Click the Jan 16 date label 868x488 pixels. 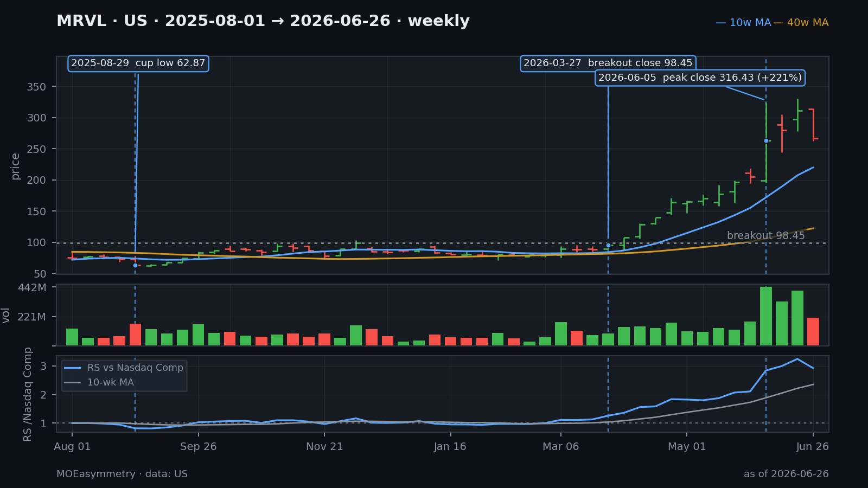[450, 447]
